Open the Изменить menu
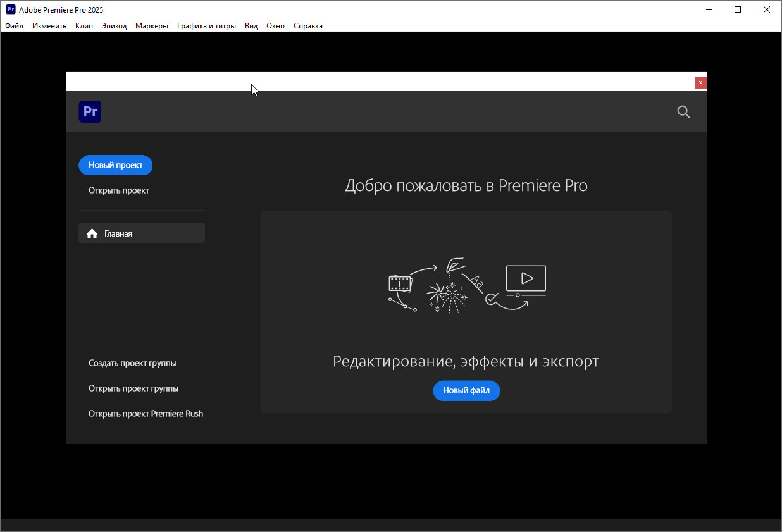Screen dimensions: 782x532 49,26
